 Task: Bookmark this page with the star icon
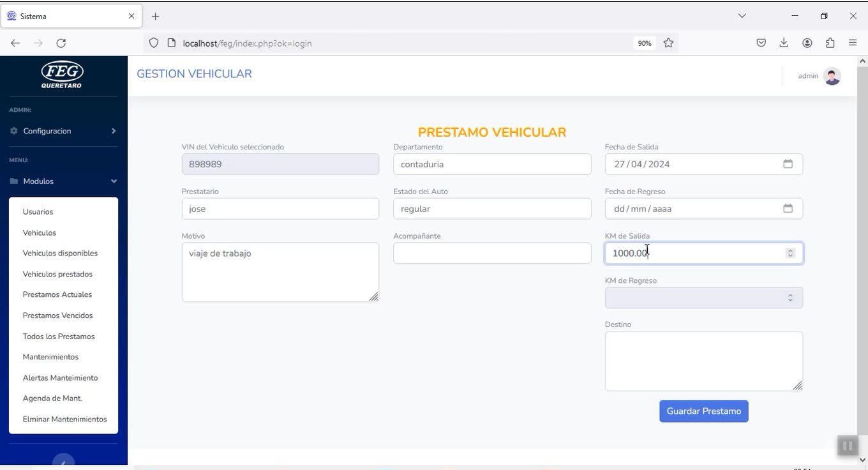click(x=668, y=43)
